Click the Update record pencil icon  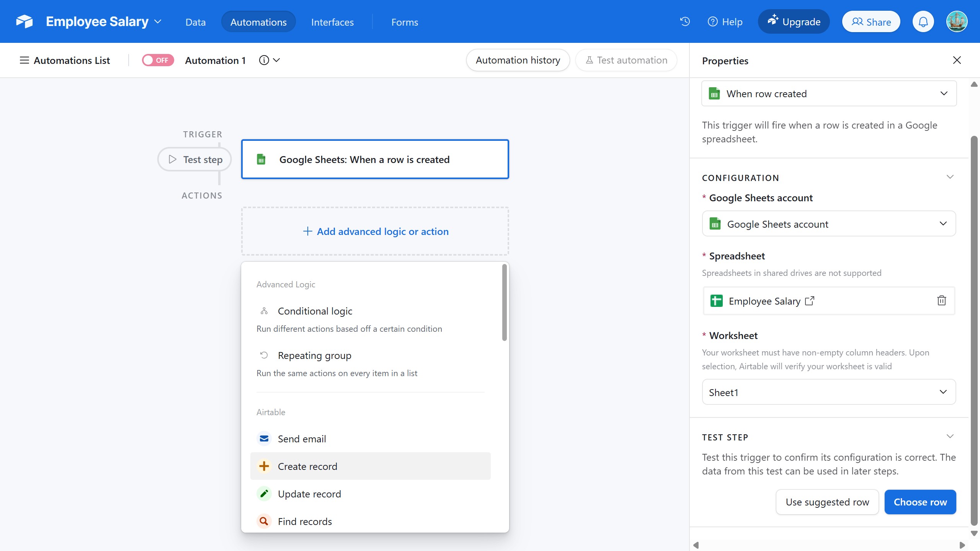pos(264,494)
